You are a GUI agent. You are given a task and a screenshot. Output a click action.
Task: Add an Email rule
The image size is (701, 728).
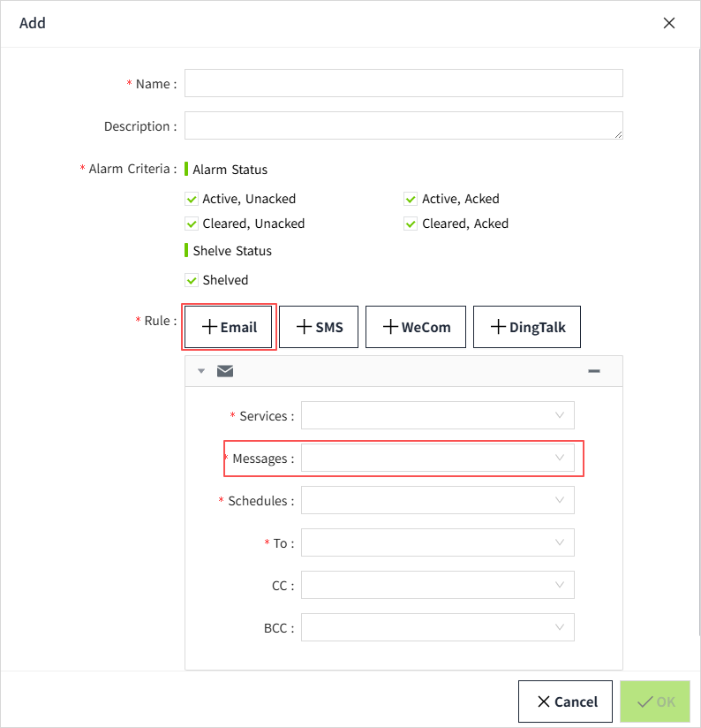click(x=230, y=327)
